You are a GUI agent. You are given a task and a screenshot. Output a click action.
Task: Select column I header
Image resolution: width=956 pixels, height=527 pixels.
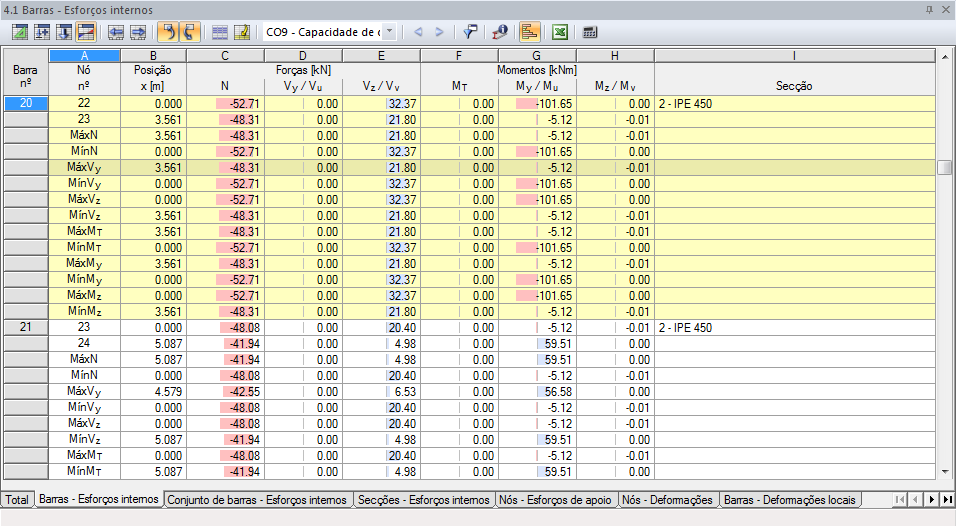[x=794, y=56]
